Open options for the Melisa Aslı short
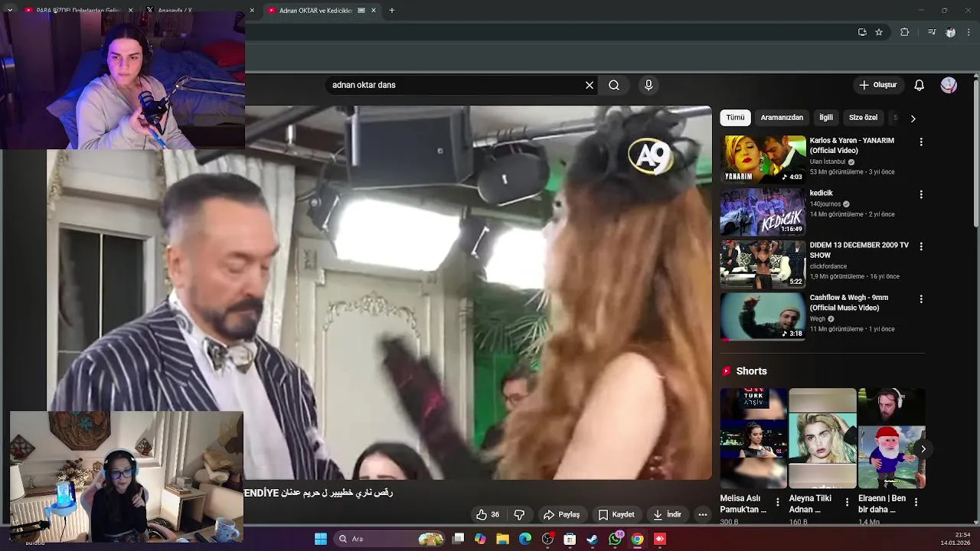 pos(778,502)
